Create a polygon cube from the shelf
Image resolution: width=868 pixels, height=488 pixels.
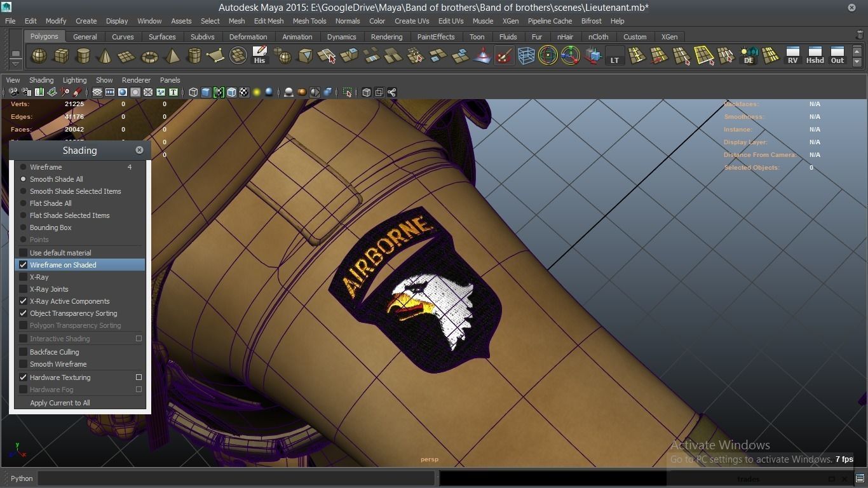(61, 57)
